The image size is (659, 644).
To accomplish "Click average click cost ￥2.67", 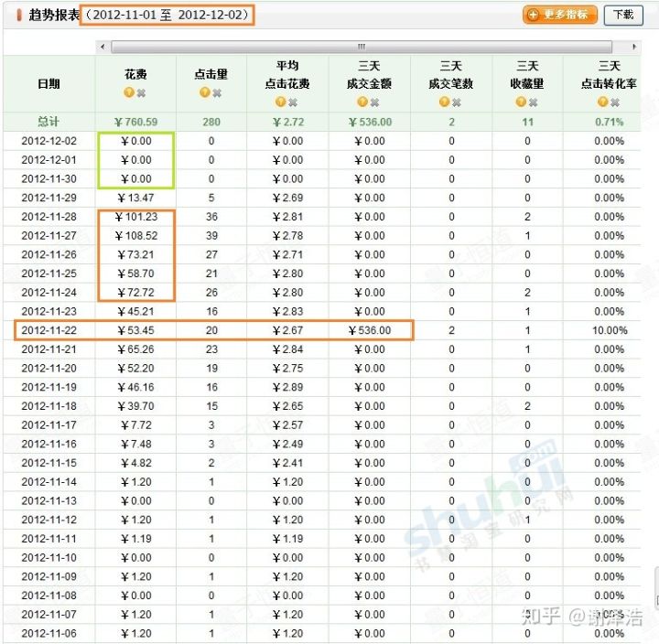I will tap(288, 330).
